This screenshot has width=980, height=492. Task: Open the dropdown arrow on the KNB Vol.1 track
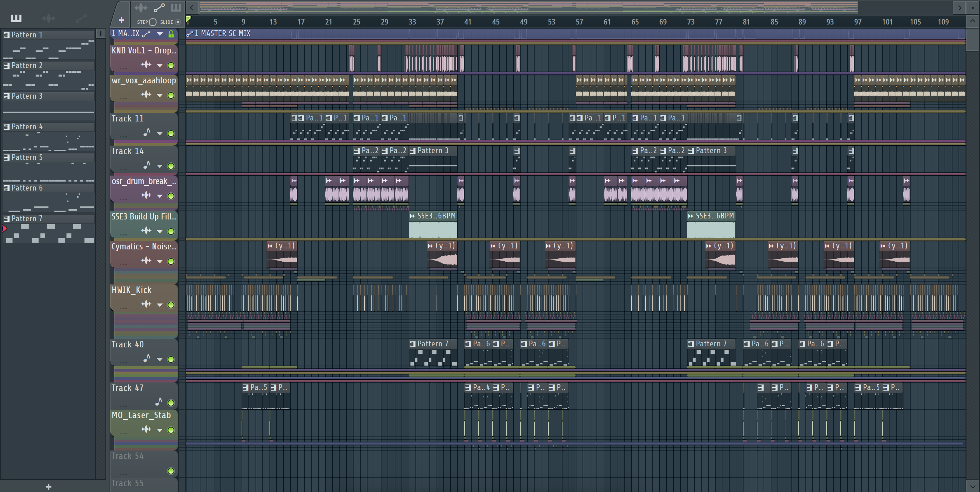click(160, 65)
